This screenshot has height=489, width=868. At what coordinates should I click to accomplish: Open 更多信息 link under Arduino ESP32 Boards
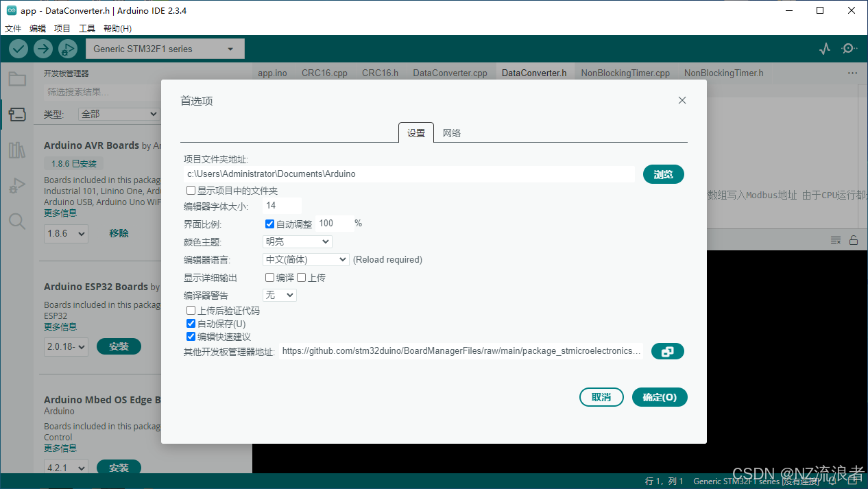click(60, 326)
